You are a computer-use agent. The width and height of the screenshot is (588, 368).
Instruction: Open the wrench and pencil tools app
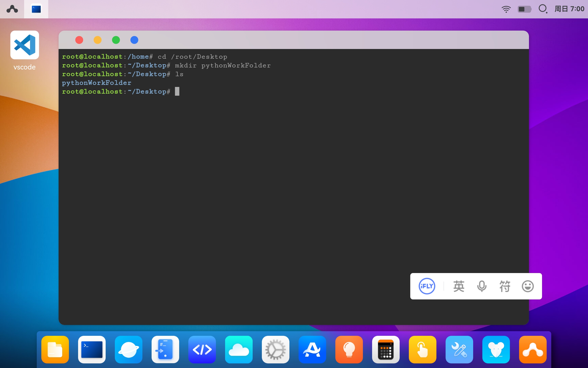[x=459, y=350]
